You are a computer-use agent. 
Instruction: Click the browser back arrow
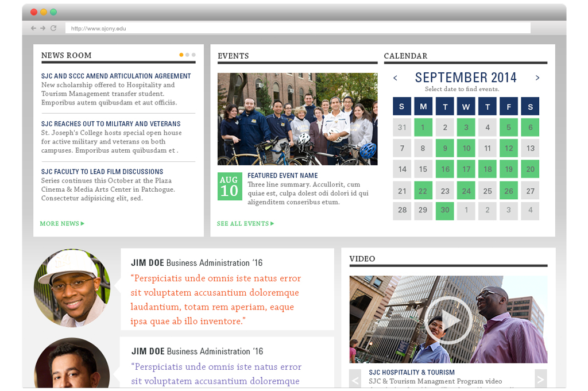point(33,28)
